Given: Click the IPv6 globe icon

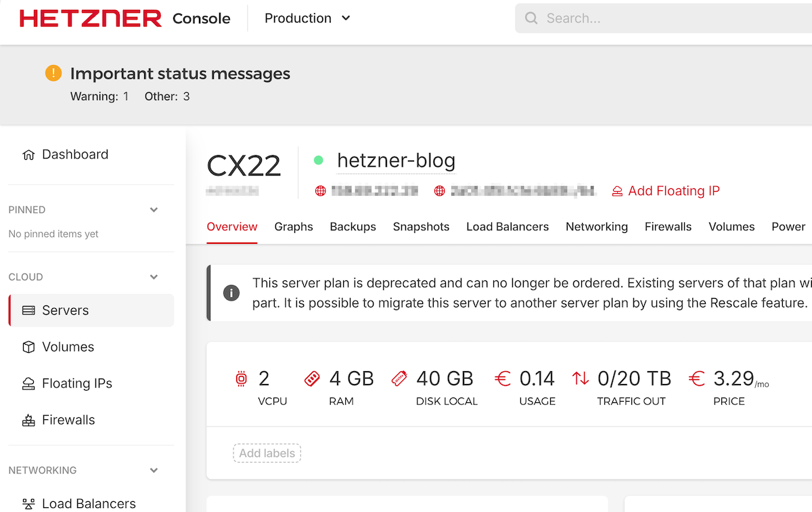Looking at the screenshot, I should pyautogui.click(x=440, y=191).
